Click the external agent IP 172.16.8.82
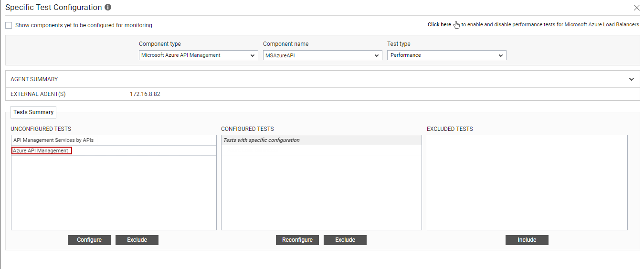The image size is (644, 269). click(x=145, y=94)
